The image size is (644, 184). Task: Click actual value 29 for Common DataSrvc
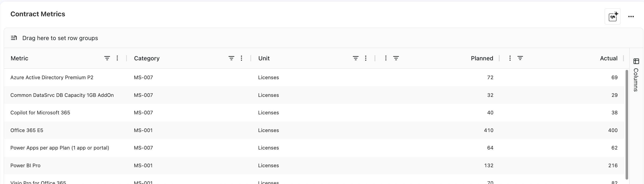click(x=614, y=95)
